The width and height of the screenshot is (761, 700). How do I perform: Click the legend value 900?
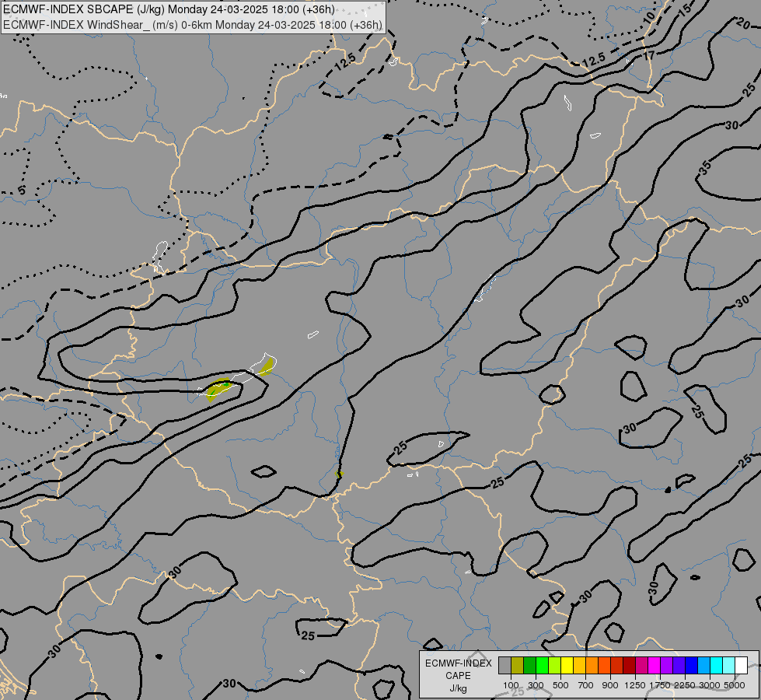(x=610, y=685)
